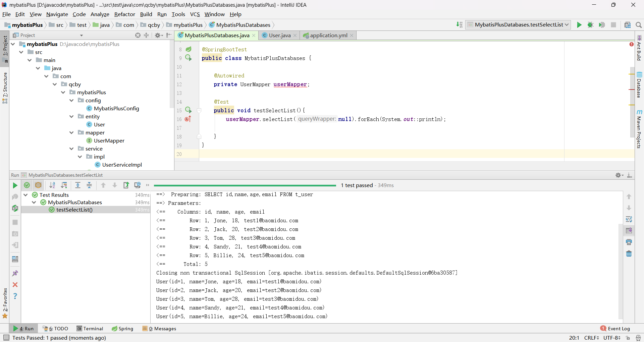Collapse the src folder node
Image resolution: width=644 pixels, height=342 pixels.
click(21, 52)
